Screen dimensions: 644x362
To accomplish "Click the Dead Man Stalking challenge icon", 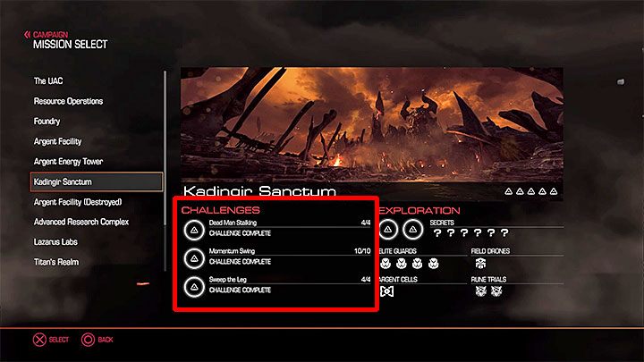I will 194,230.
